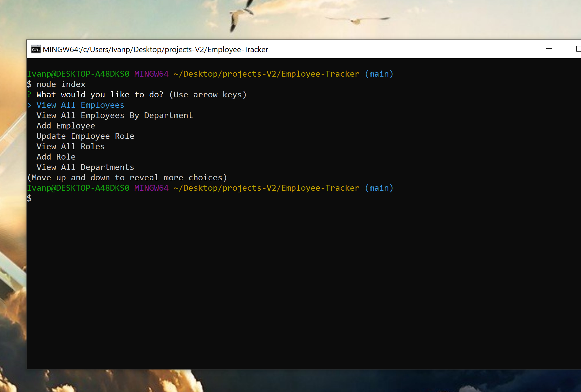Minimize the MINGW64 terminal window

[x=549, y=49]
